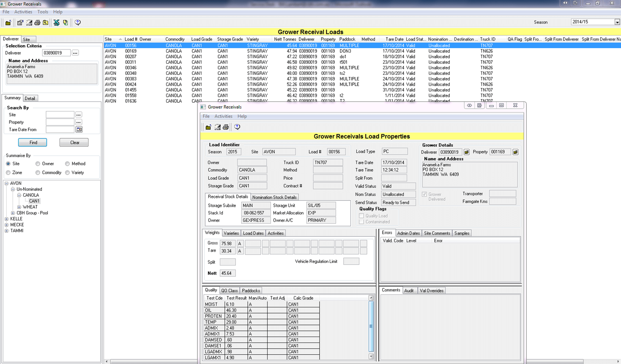Image resolution: width=621 pixels, height=364 pixels.
Task: Select the Variety summarise radio button
Action: click(x=67, y=172)
